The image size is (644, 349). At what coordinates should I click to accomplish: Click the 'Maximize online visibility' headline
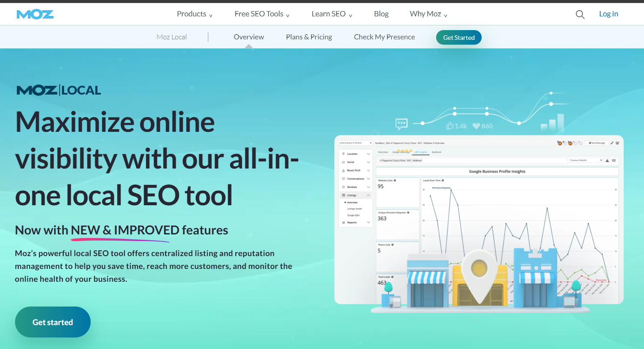(x=157, y=158)
